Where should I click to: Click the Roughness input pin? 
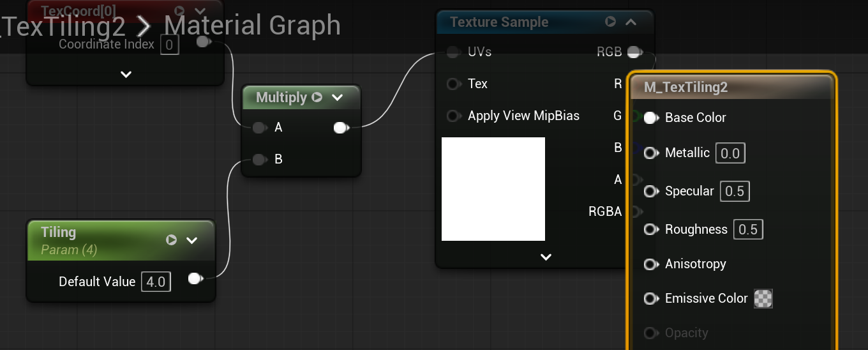coord(651,229)
